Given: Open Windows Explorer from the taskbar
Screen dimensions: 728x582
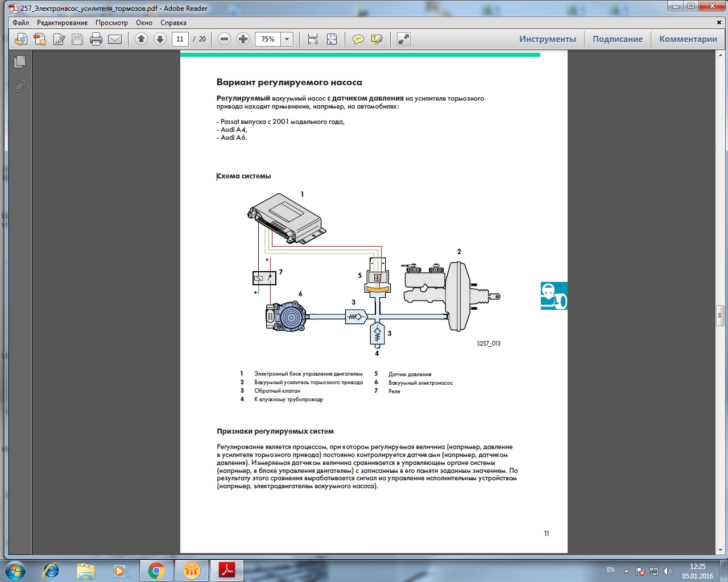Looking at the screenshot, I should click(x=86, y=570).
